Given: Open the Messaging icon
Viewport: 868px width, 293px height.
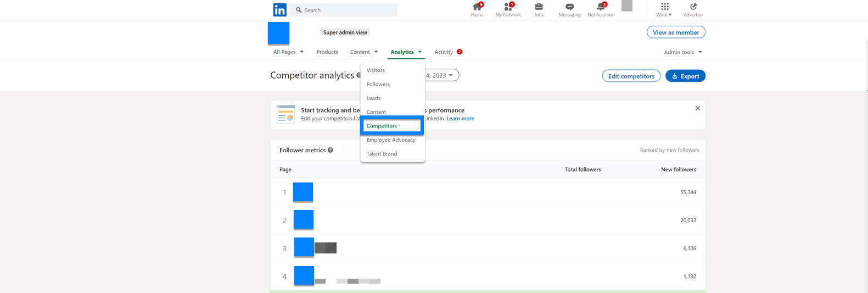Looking at the screenshot, I should point(569,7).
